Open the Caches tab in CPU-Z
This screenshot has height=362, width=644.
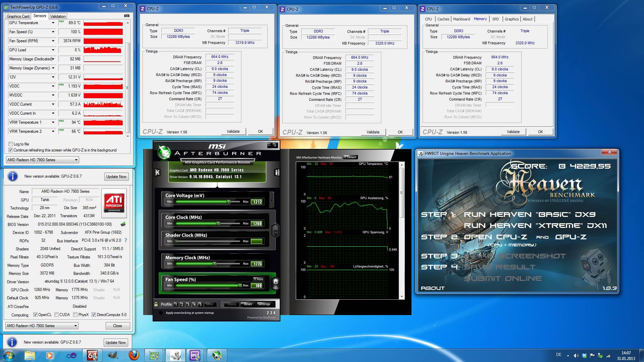point(443,19)
